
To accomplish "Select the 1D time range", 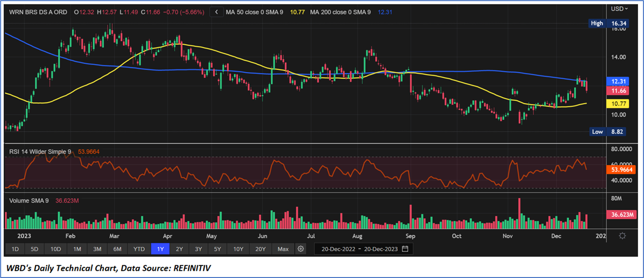I will 15,249.
